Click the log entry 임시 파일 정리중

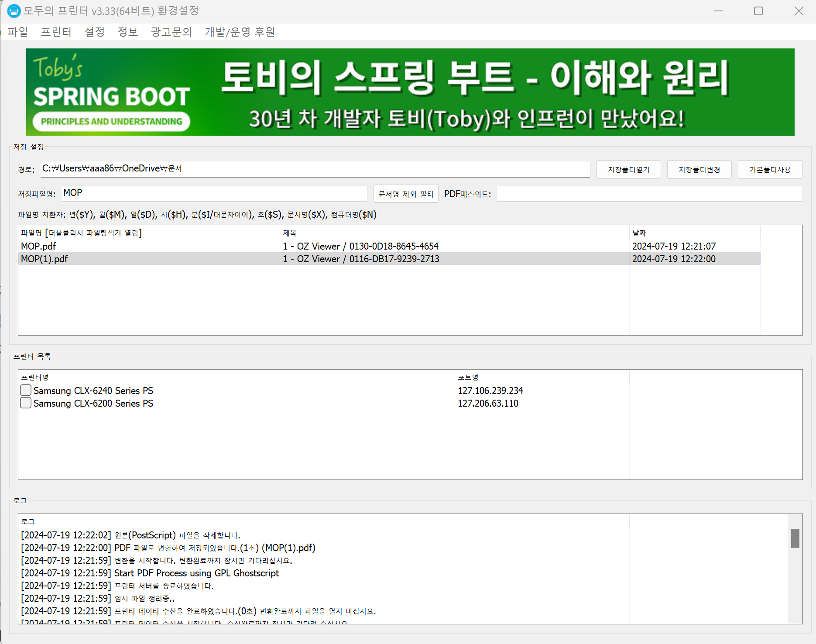tap(98, 598)
